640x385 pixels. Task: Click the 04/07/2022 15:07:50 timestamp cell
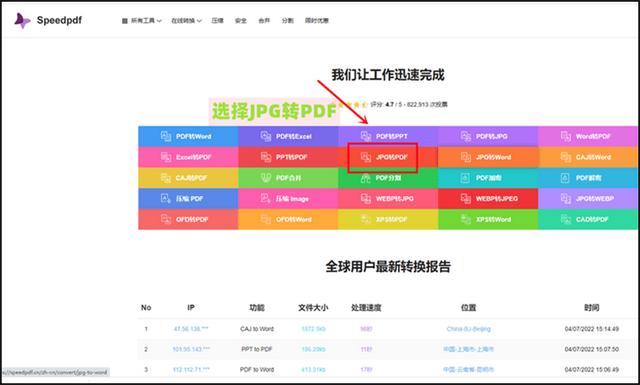592,349
